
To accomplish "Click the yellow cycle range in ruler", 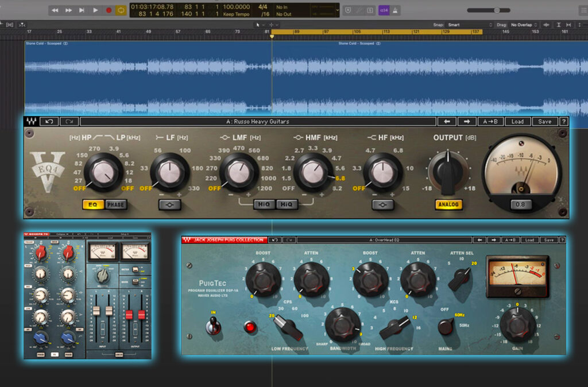I will coord(377,32).
